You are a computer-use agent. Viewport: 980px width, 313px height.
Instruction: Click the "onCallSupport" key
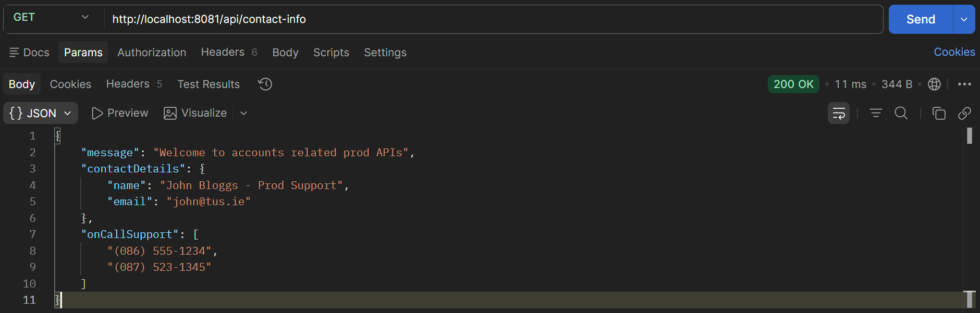point(130,234)
